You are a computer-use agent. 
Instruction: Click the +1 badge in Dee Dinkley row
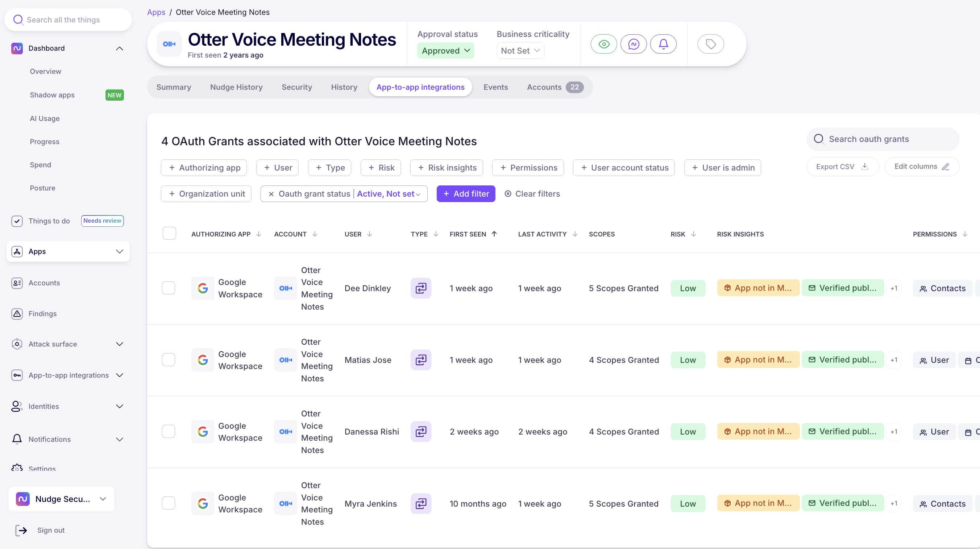tap(894, 288)
